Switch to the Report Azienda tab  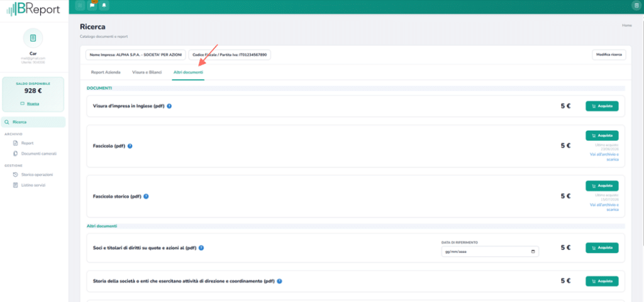(106, 72)
